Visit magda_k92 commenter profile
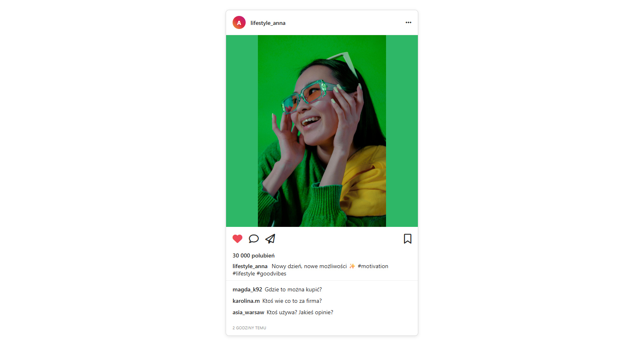 pos(247,289)
